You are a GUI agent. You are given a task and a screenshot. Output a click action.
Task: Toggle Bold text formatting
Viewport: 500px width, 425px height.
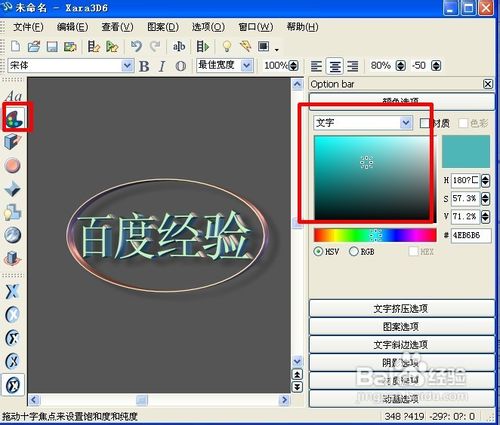click(144, 66)
